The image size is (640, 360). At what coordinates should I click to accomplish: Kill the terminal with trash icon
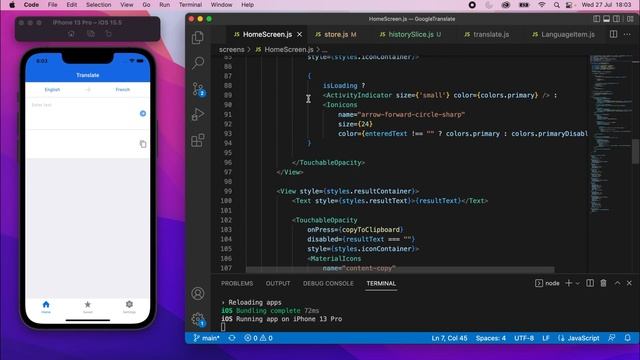pyautogui.click(x=603, y=283)
